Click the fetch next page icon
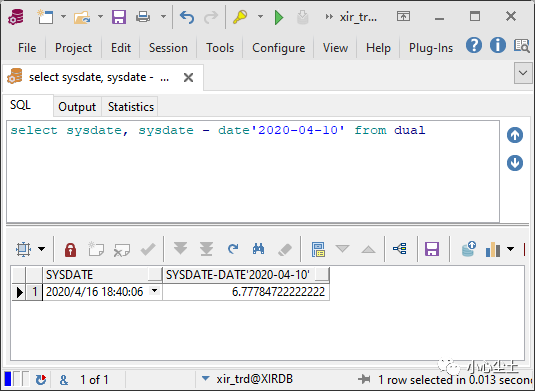This screenshot has height=391, width=535. [x=180, y=249]
